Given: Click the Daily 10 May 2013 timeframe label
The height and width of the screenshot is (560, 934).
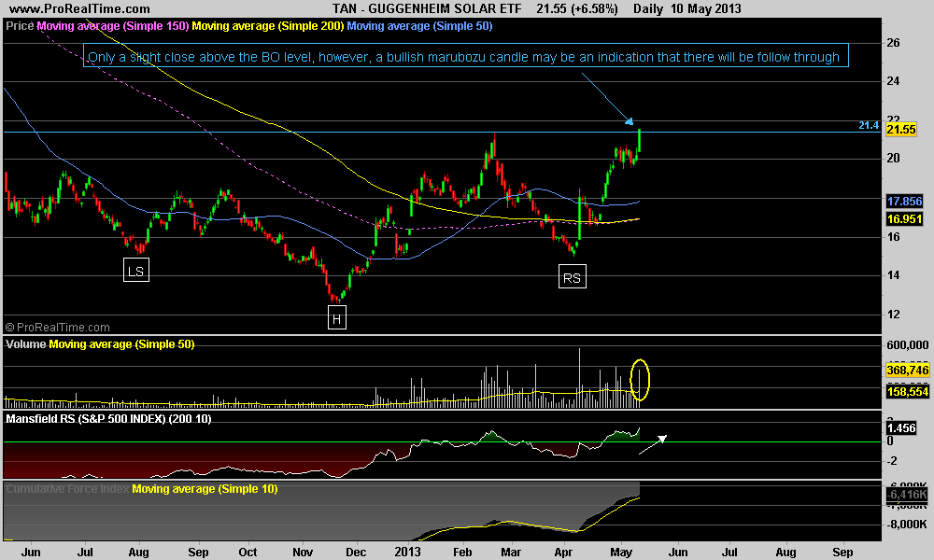Looking at the screenshot, I should [x=686, y=8].
